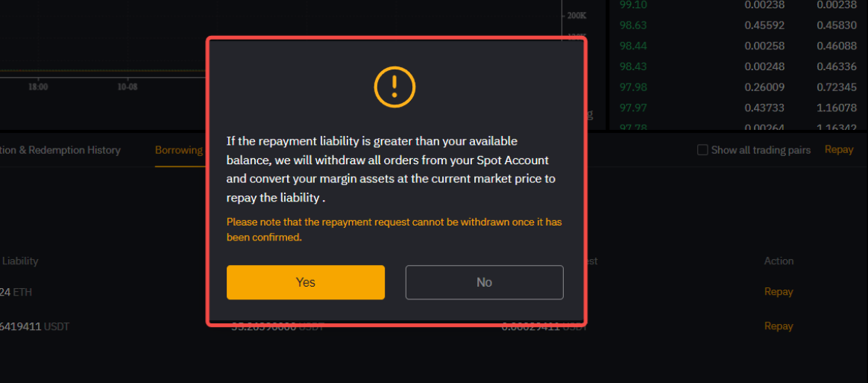Click the 18:00 time label on chart axis
The image size is (868, 383).
click(38, 87)
